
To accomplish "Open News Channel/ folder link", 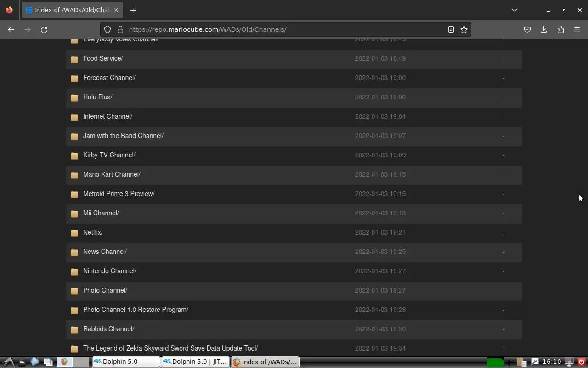I will tap(105, 252).
